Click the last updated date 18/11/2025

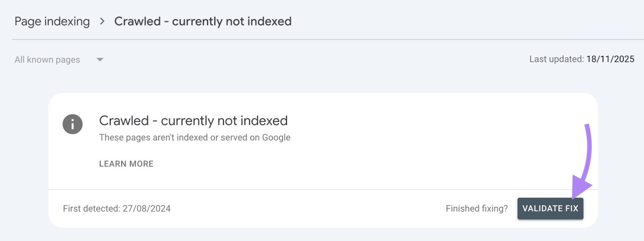click(x=609, y=59)
